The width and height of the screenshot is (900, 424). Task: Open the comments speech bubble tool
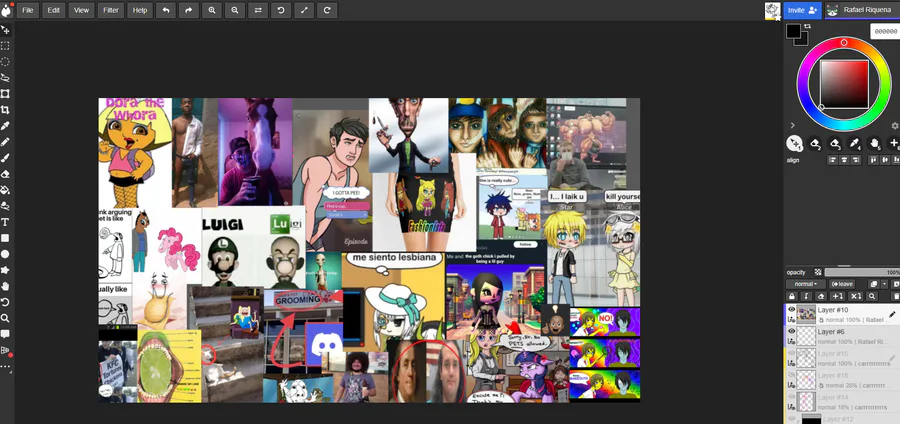coord(5,334)
